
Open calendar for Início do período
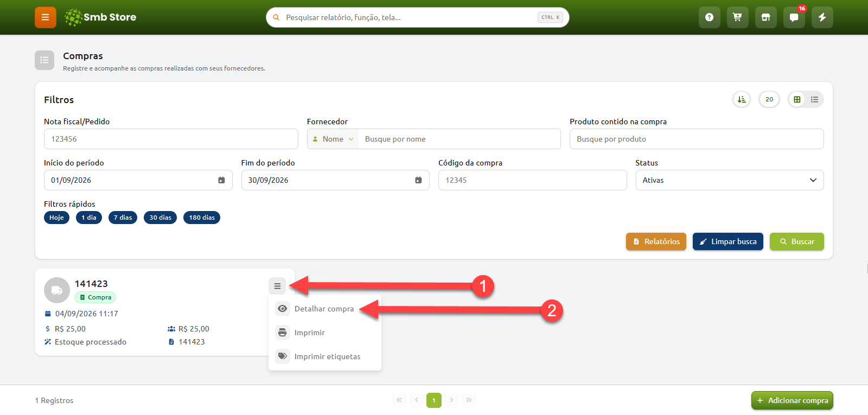tap(221, 180)
